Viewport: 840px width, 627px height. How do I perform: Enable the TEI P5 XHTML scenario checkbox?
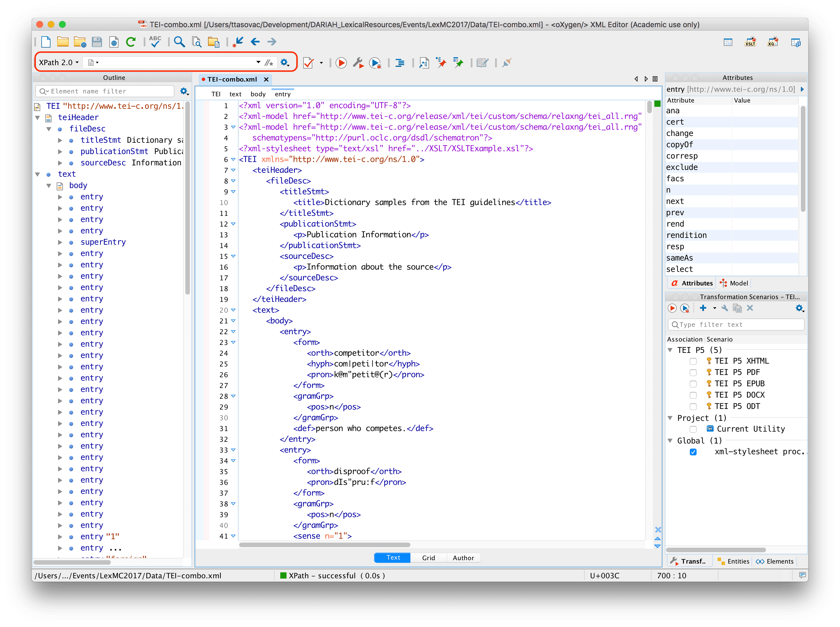click(693, 361)
